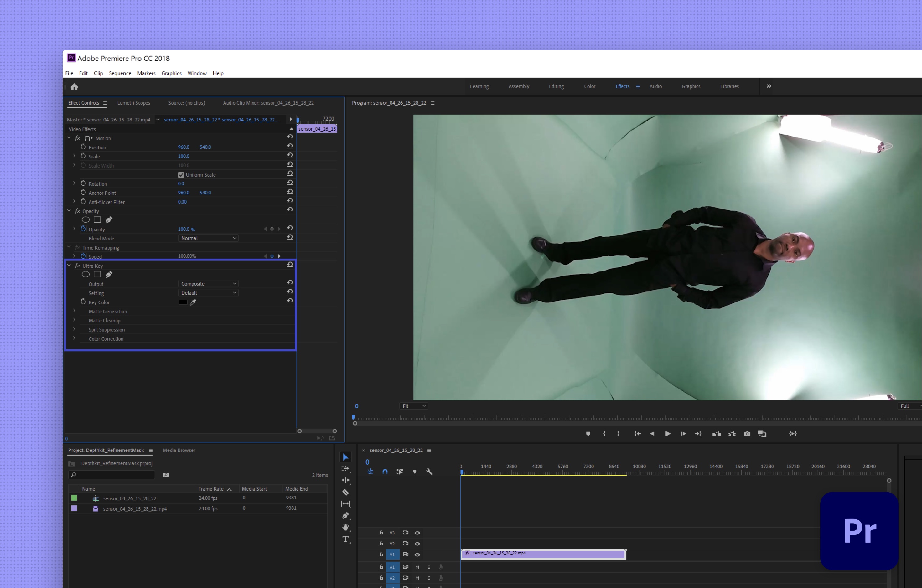Click the Key Color black swatch
922x588 pixels.
183,302
